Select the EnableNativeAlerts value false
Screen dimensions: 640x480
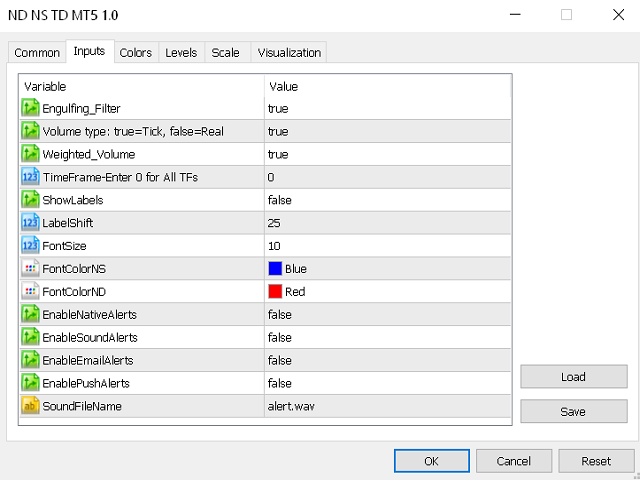280,314
